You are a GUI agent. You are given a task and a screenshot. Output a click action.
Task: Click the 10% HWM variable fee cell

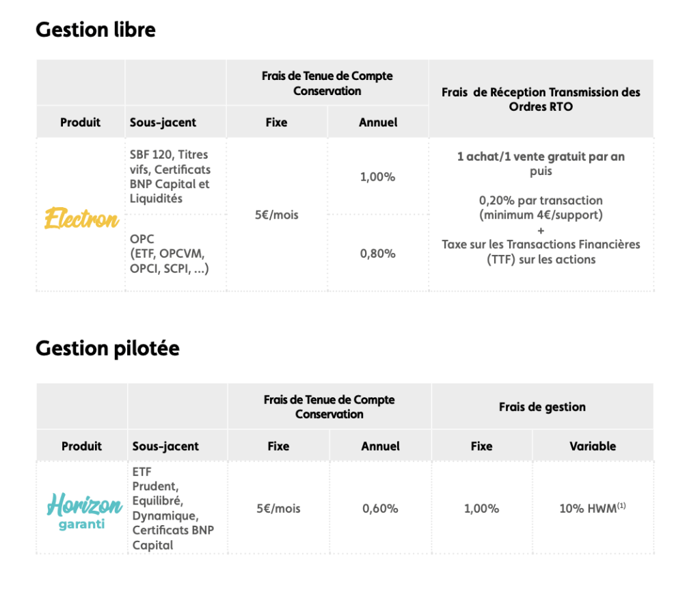(593, 508)
